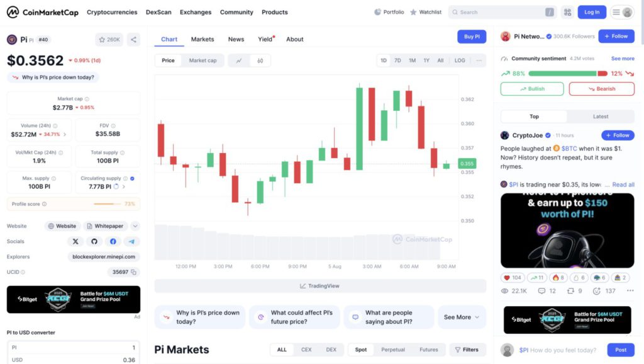The height and width of the screenshot is (364, 644).
Task: Select the line chart icon
Action: coord(239,60)
